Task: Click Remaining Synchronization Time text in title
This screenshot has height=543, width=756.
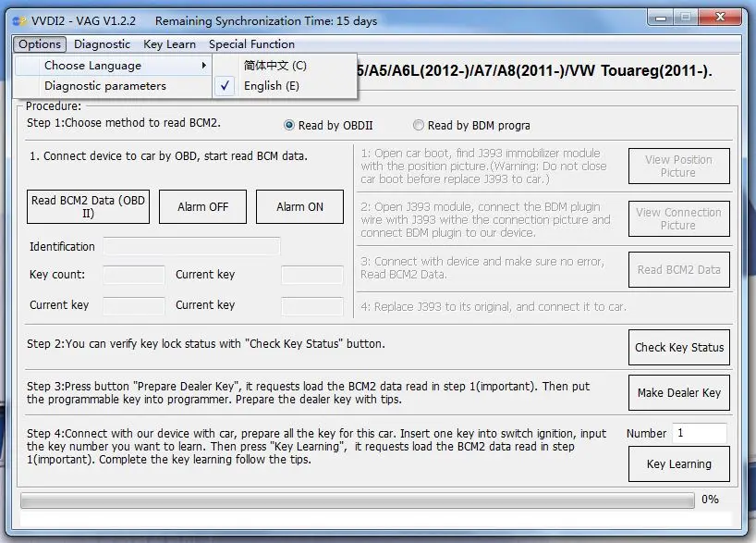Action: [x=266, y=21]
